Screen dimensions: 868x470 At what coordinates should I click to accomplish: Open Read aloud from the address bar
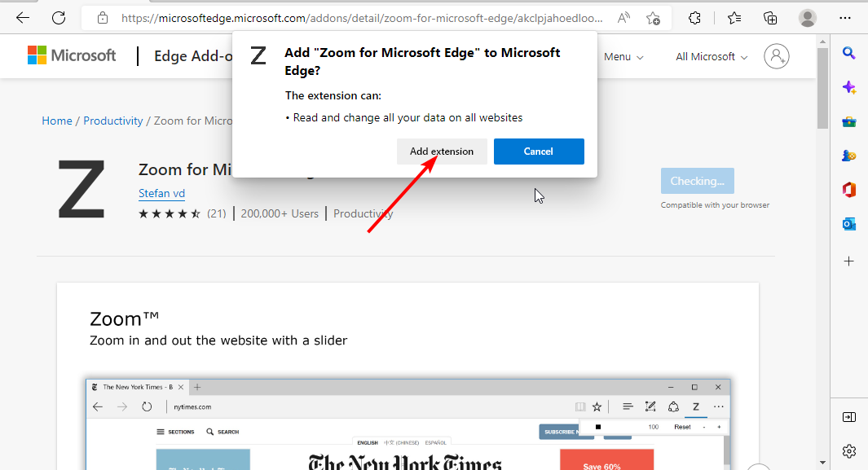(623, 18)
